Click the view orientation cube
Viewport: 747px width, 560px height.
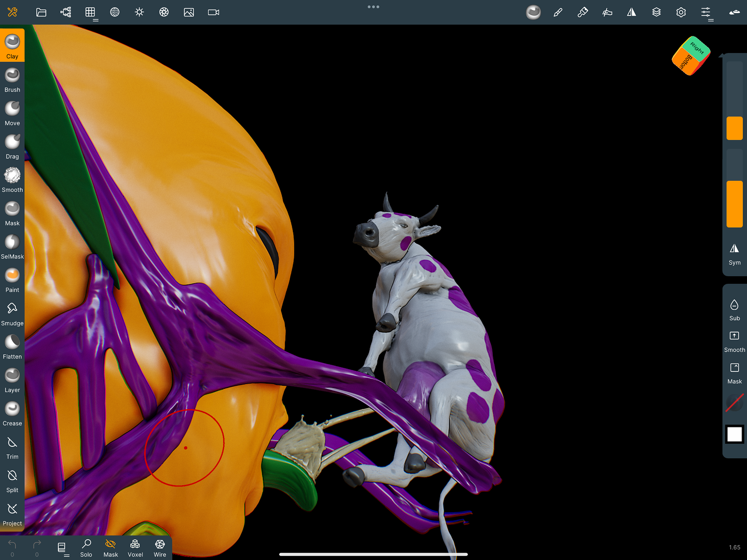point(691,56)
